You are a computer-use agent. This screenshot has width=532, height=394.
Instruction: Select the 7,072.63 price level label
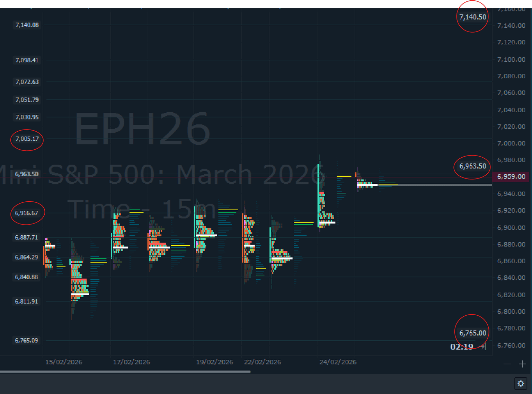click(x=27, y=82)
